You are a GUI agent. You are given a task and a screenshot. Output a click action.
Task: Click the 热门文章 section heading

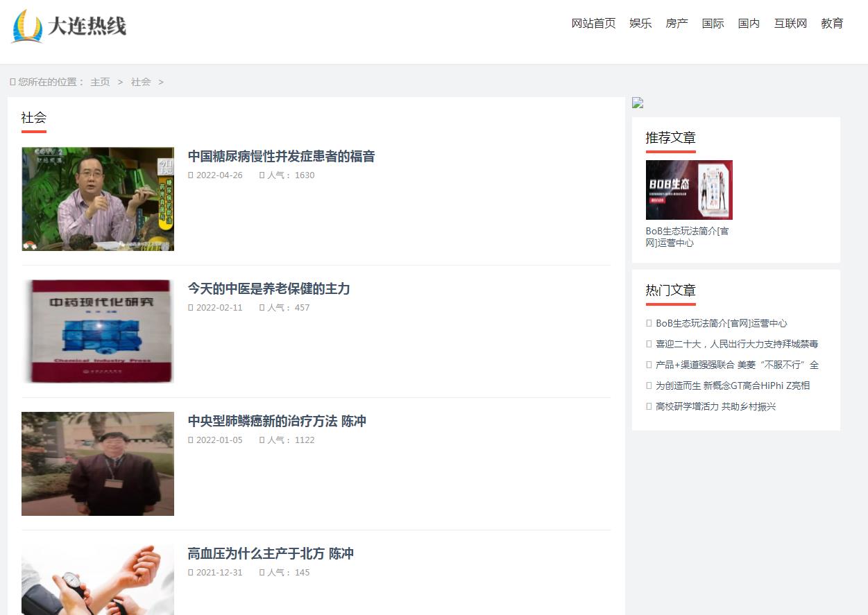click(x=670, y=291)
